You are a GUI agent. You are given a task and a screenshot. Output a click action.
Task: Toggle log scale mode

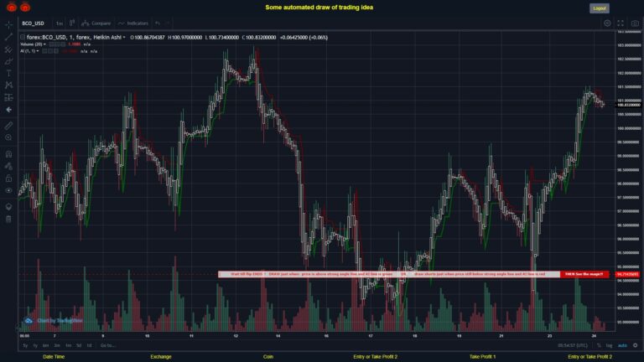(x=609, y=345)
